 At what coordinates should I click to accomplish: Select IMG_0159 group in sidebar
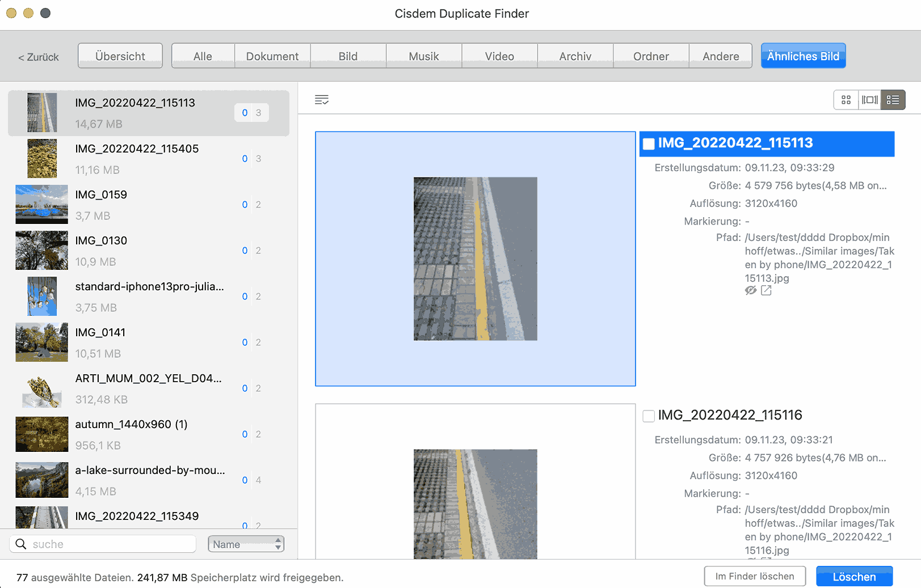coord(149,205)
